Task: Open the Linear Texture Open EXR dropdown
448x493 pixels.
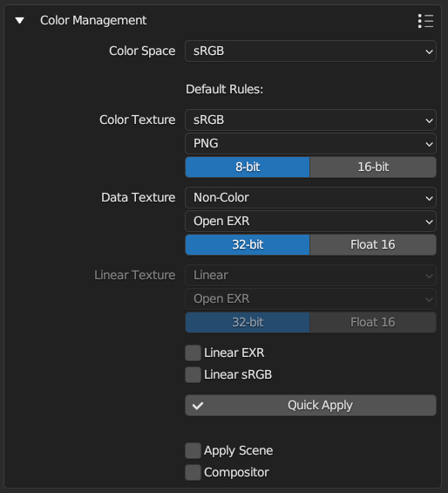Action: (x=310, y=298)
